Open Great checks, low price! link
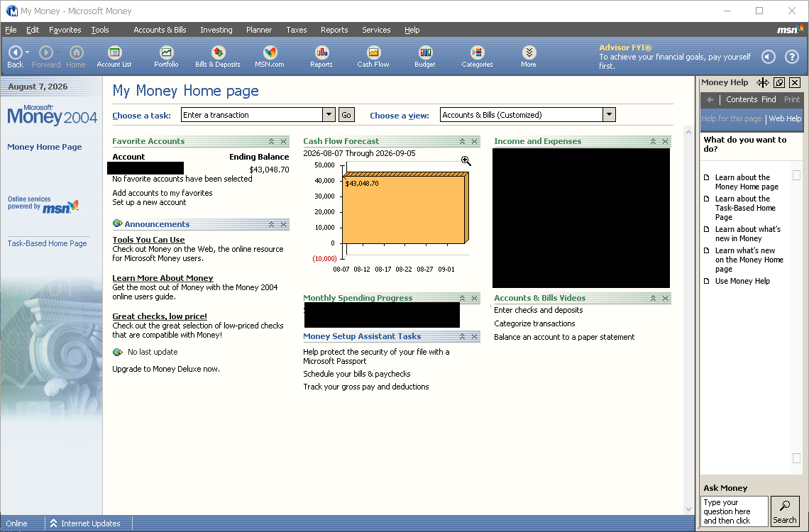The width and height of the screenshot is (809, 532). [x=160, y=316]
